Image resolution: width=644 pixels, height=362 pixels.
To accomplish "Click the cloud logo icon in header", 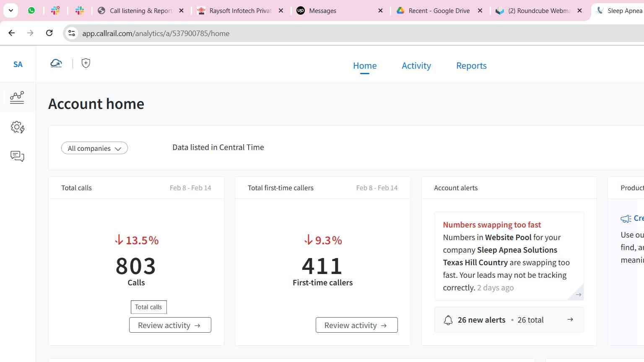I will [x=56, y=63].
